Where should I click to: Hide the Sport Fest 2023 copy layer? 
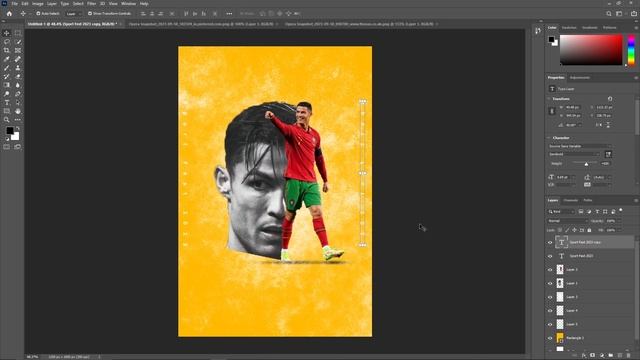click(x=550, y=242)
